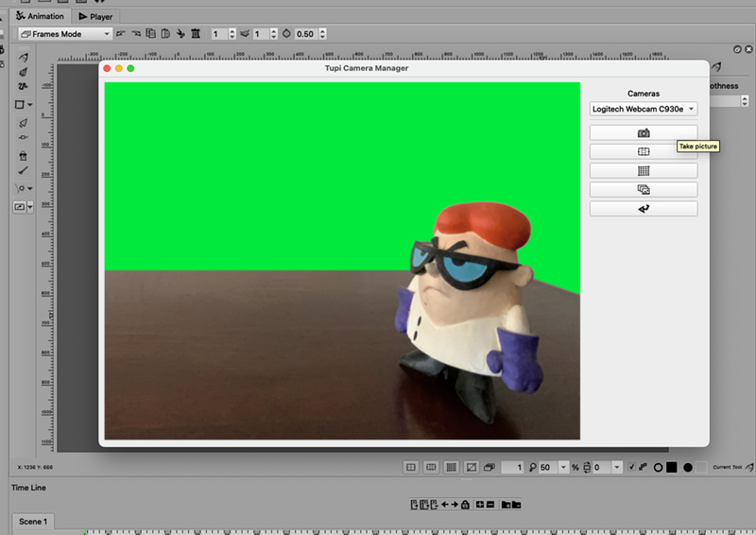
Task: Click the remove layer minus icon
Action: coord(490,505)
